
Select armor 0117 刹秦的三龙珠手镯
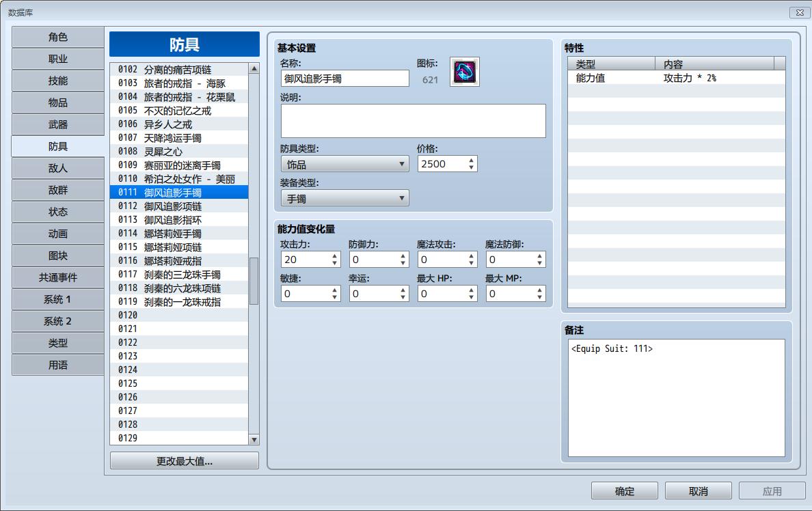coord(179,275)
